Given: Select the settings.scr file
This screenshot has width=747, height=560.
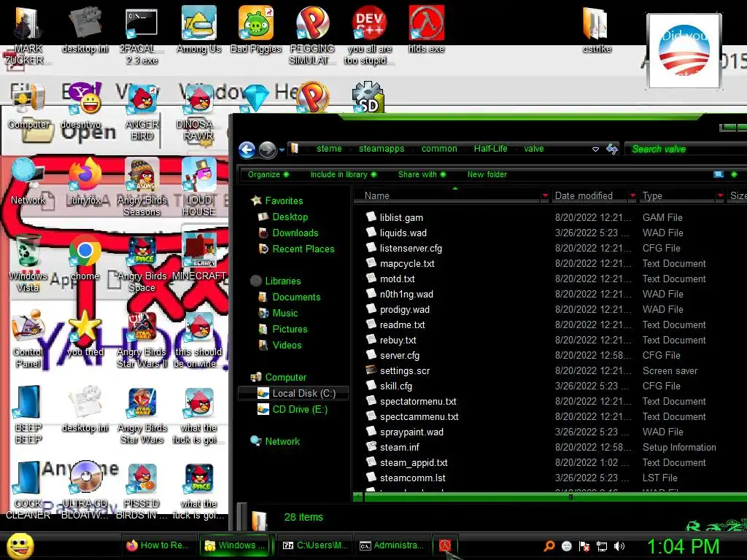Looking at the screenshot, I should click(x=404, y=371).
